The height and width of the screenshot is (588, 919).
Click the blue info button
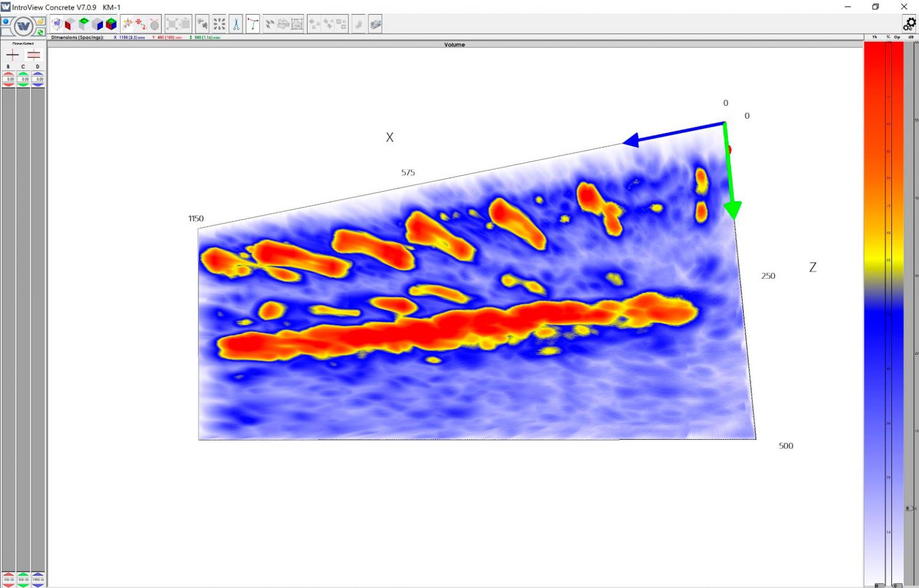pyautogui.click(x=6, y=21)
